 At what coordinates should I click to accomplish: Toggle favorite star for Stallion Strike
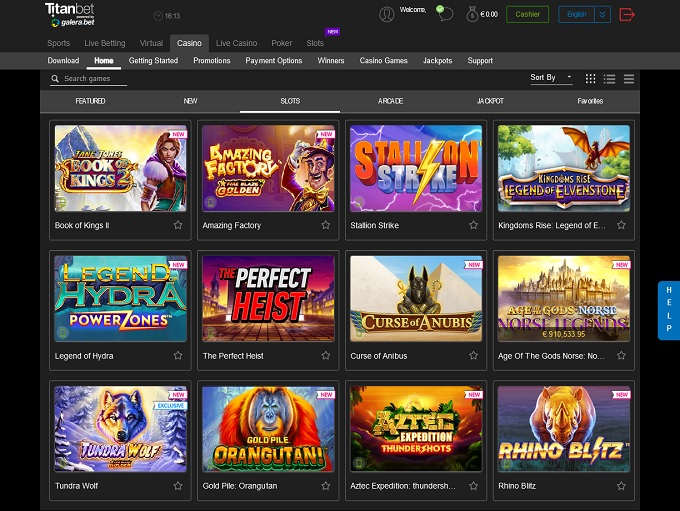pos(473,225)
